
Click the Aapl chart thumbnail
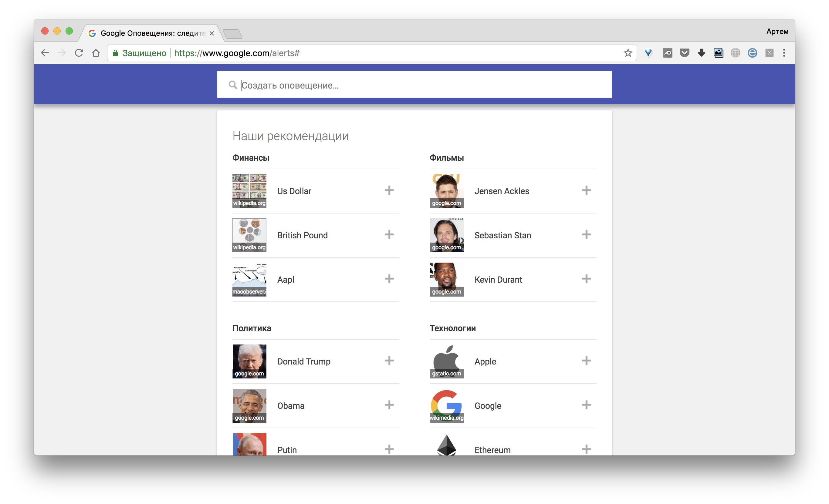[x=249, y=279]
